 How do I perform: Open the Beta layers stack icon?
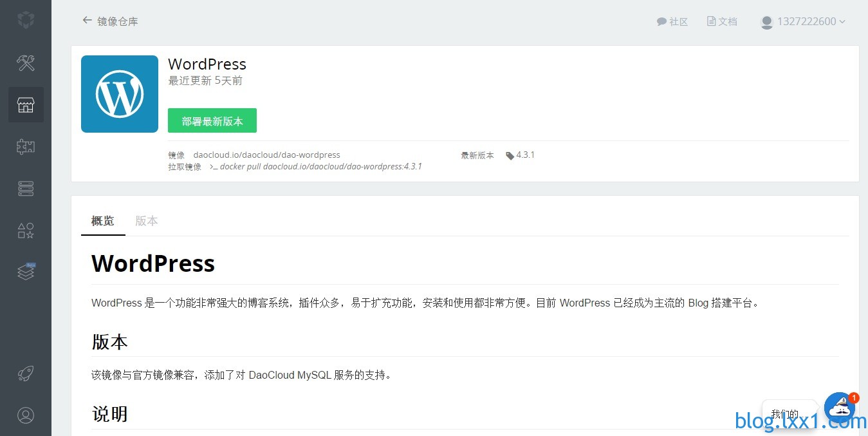click(x=26, y=272)
